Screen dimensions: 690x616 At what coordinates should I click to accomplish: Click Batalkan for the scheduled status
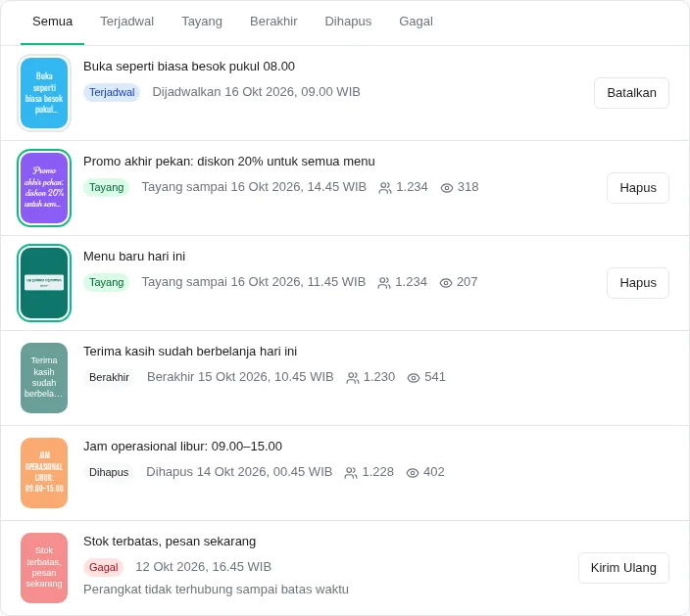coord(631,93)
